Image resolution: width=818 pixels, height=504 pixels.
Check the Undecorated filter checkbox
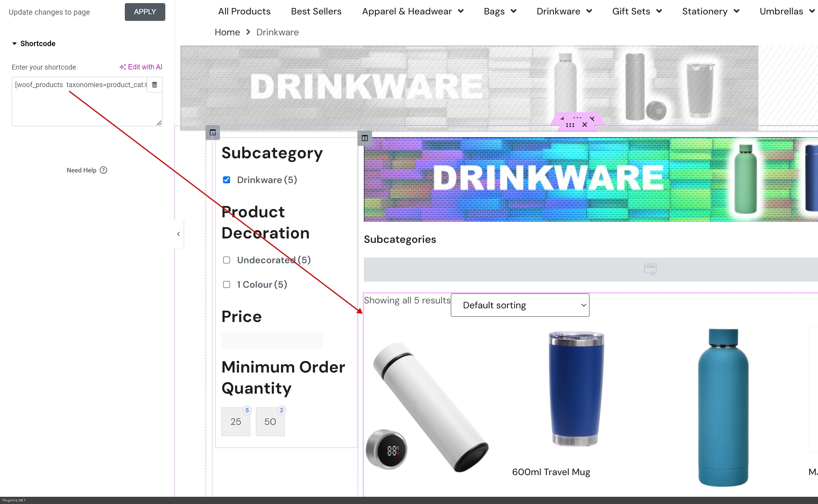tap(226, 260)
